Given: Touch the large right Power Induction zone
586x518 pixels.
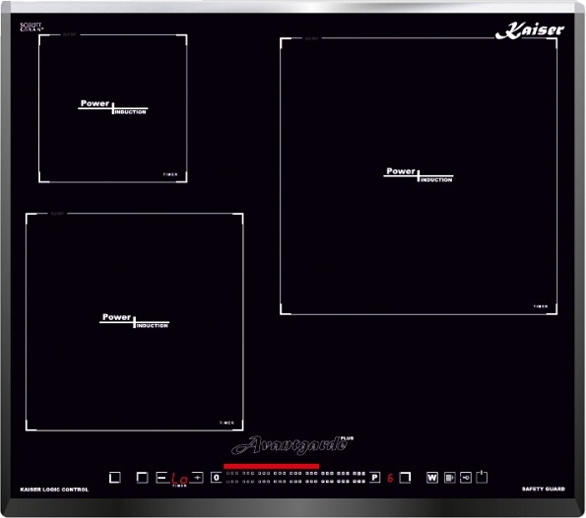Looking at the screenshot, I should tap(419, 176).
